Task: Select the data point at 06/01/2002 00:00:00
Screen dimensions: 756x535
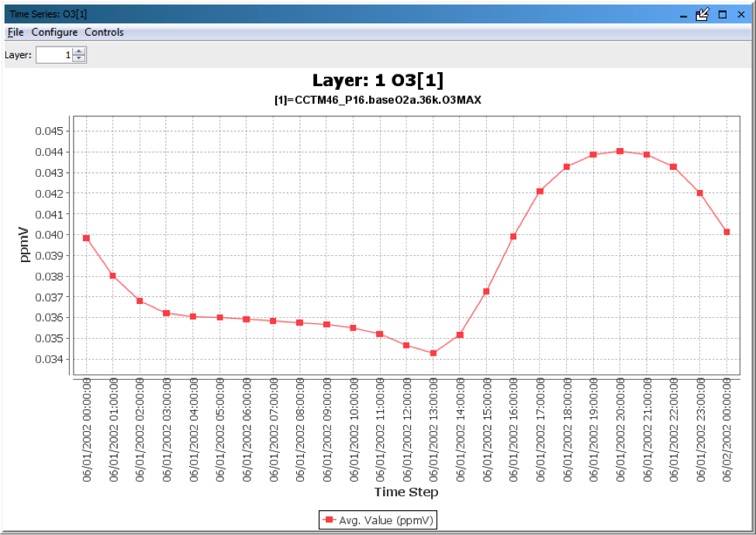Action: click(x=86, y=238)
